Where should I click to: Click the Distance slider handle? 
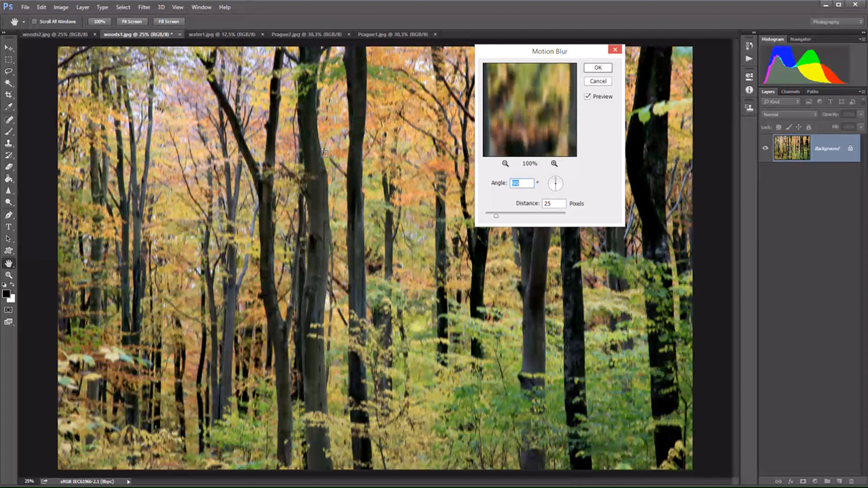coord(496,215)
